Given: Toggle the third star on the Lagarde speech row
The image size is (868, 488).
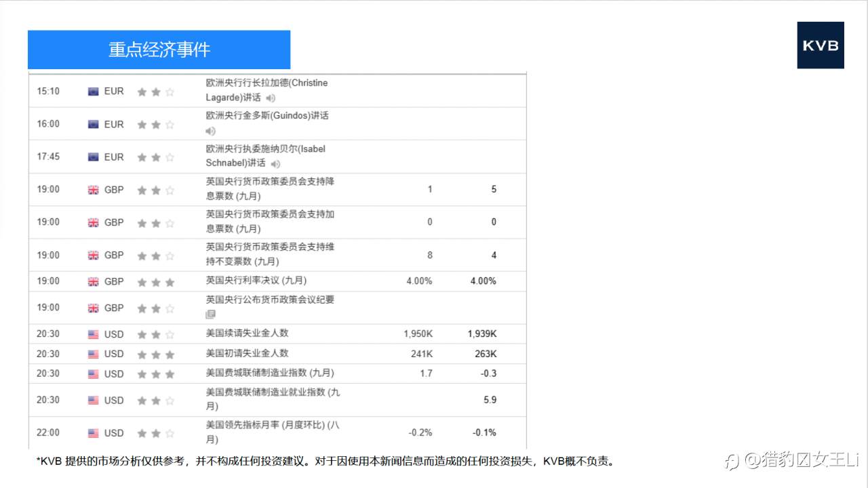Looking at the screenshot, I should [x=170, y=91].
